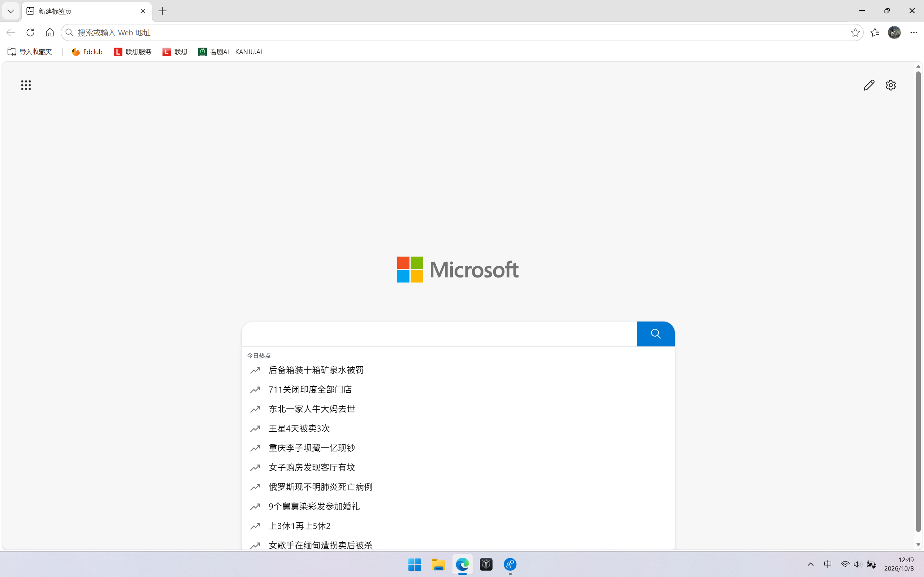Open the tab actions dropdown menu
The width and height of the screenshot is (924, 577).
[x=11, y=11]
